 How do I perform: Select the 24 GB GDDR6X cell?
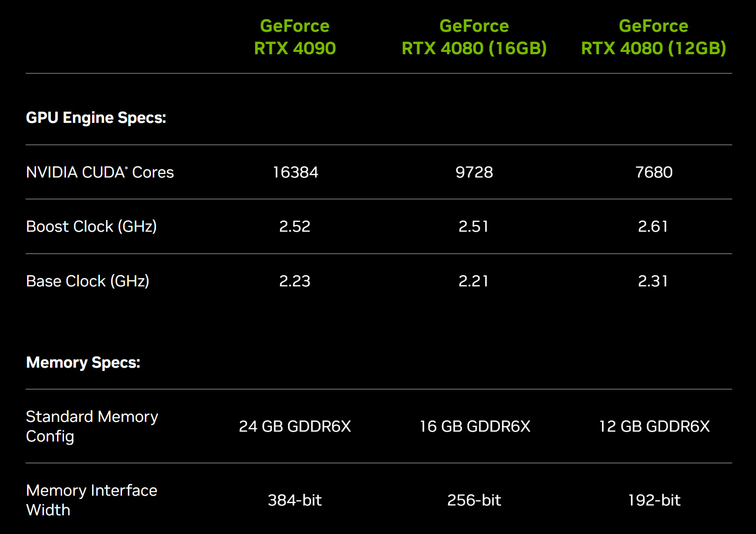point(295,427)
